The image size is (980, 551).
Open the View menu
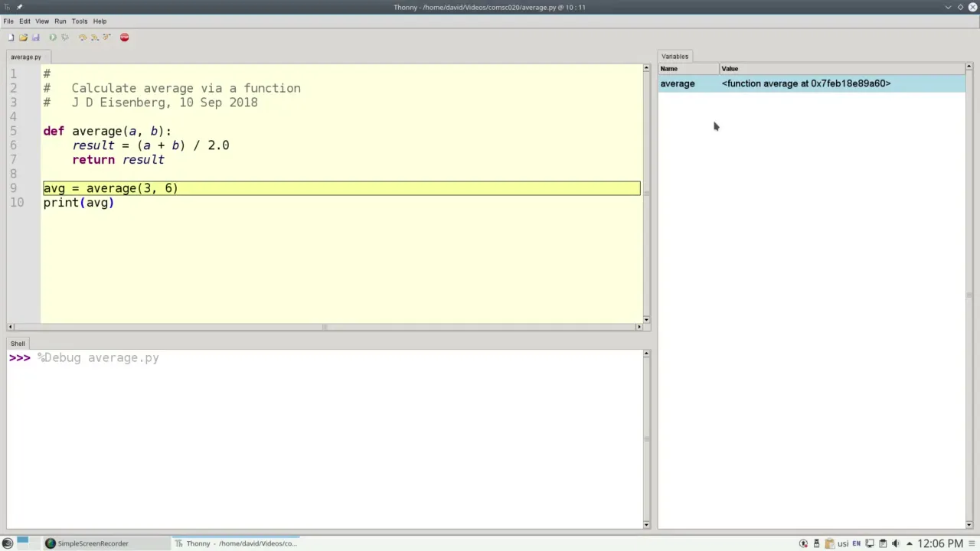pyautogui.click(x=42, y=21)
